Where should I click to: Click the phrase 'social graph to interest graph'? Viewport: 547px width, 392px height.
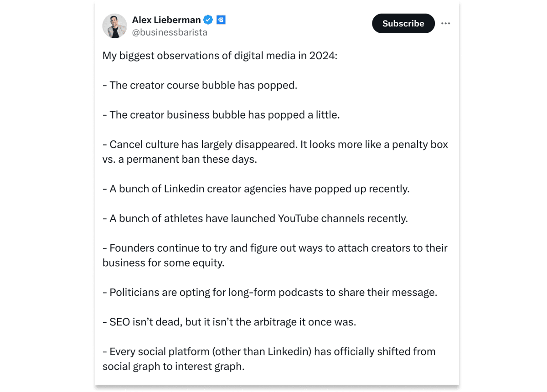tap(174, 366)
